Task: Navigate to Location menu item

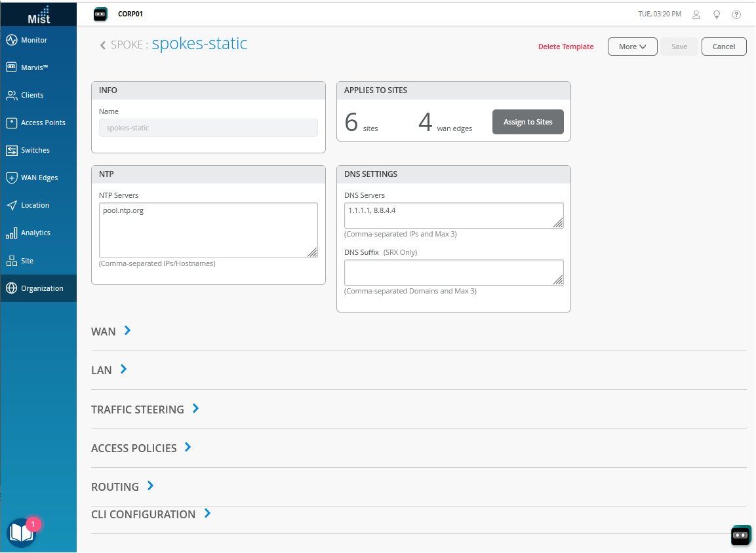Action: [x=35, y=205]
